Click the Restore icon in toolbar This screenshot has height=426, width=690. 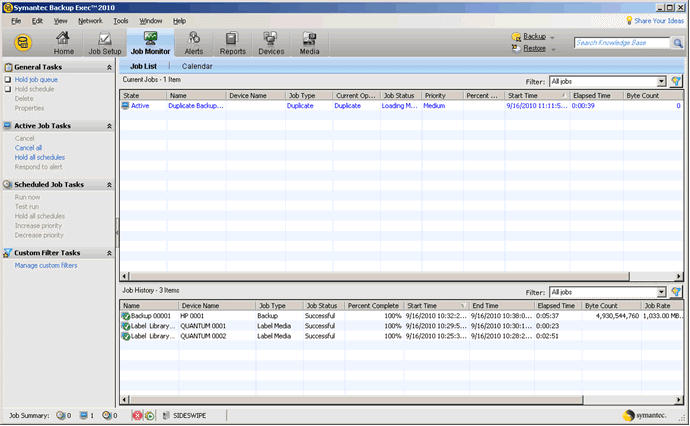(x=516, y=48)
